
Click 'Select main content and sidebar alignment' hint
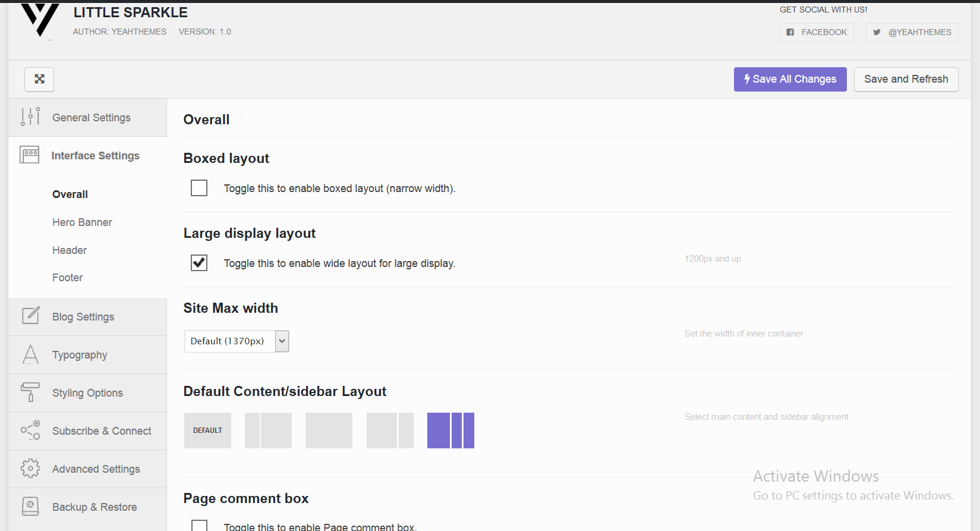coord(767,417)
